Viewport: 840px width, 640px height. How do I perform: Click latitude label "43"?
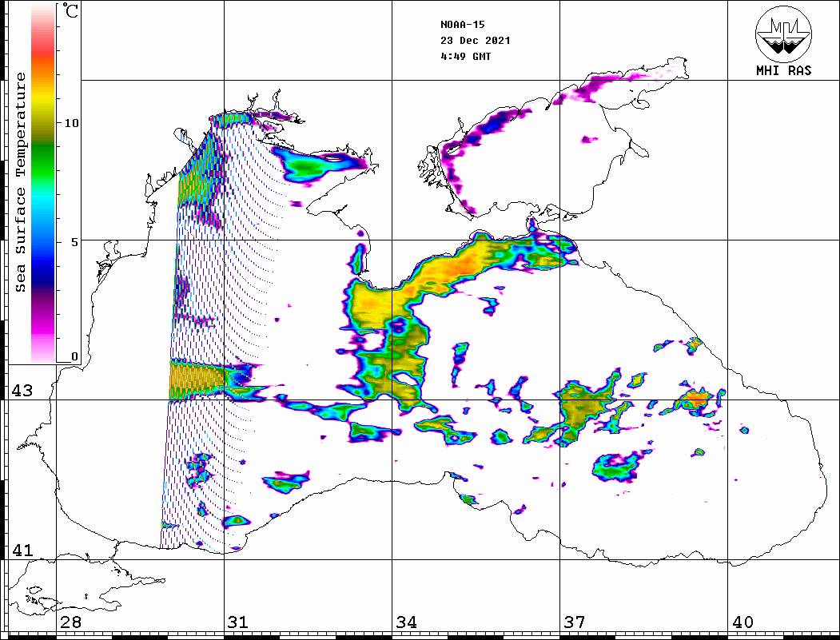click(22, 391)
